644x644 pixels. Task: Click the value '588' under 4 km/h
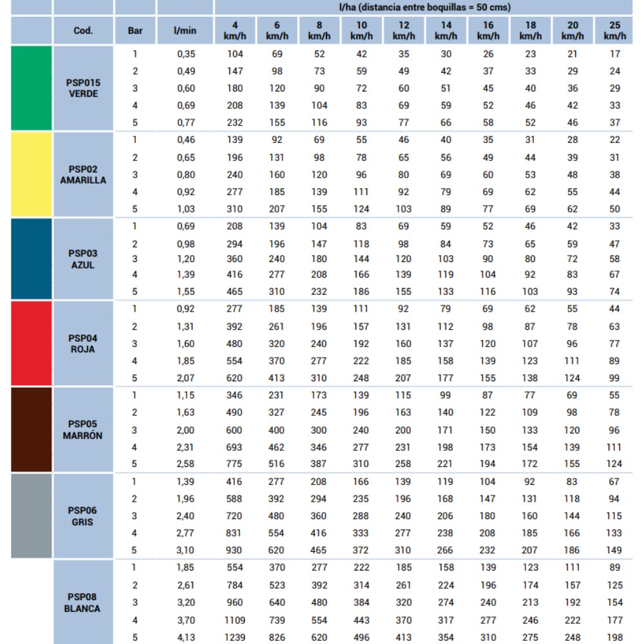coord(234,498)
